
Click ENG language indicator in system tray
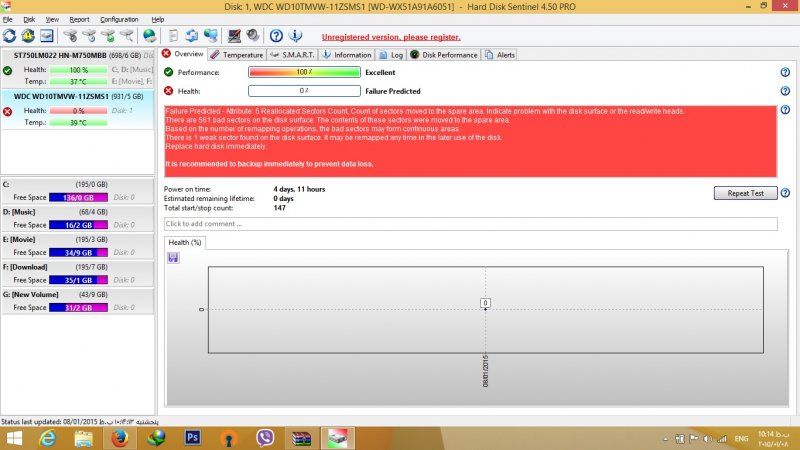741,439
